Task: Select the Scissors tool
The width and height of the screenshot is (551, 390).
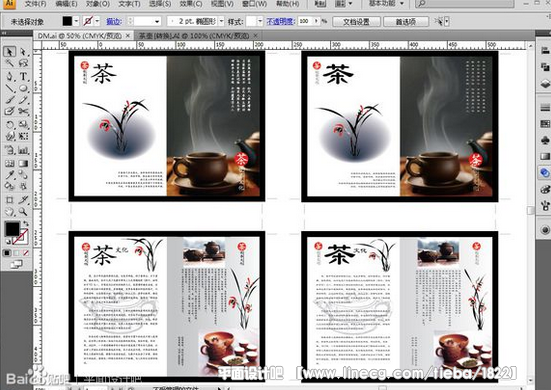Action: tap(23, 112)
